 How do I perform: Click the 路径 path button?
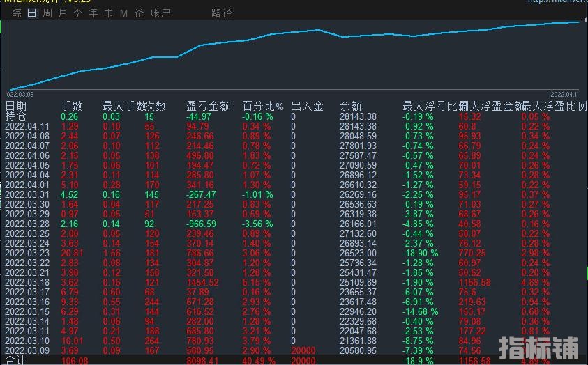pyautogui.click(x=222, y=13)
